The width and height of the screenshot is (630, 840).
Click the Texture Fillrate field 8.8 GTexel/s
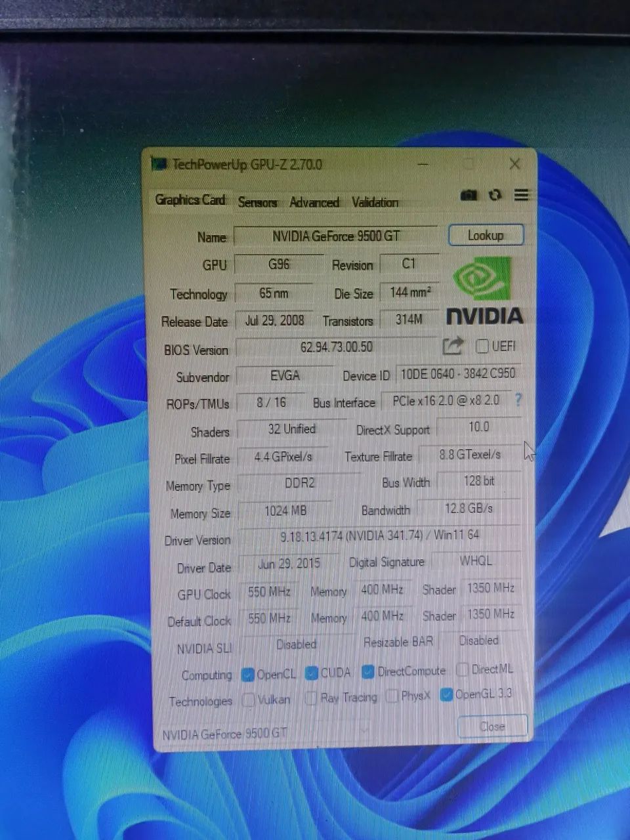[x=470, y=455]
